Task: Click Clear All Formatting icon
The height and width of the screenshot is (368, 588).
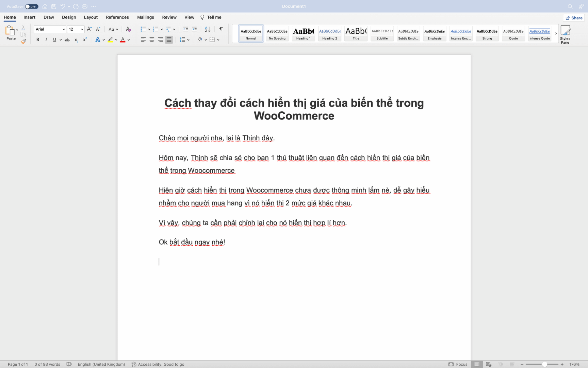Action: [128, 29]
